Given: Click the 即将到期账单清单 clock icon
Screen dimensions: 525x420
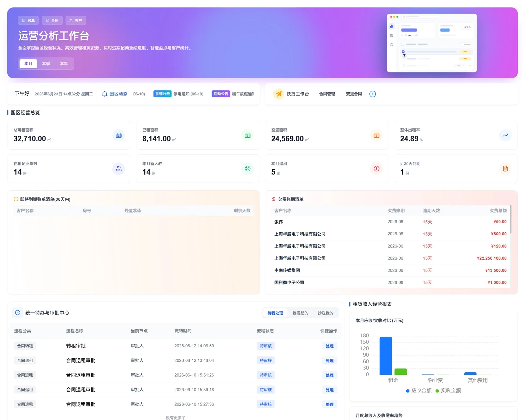Looking at the screenshot, I should click(16, 199).
